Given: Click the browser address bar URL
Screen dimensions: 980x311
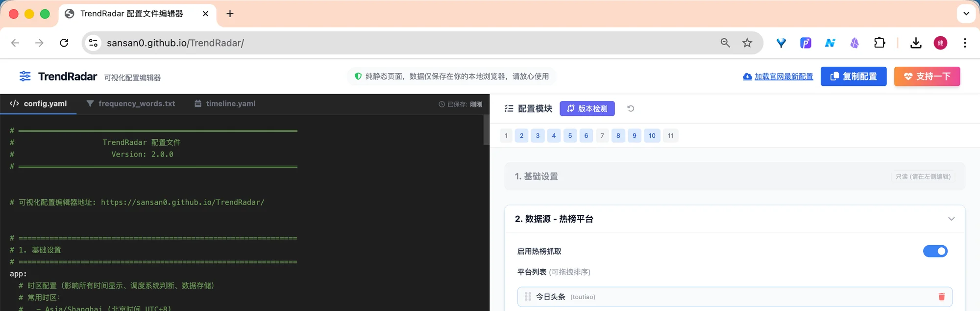Looking at the screenshot, I should (x=175, y=43).
